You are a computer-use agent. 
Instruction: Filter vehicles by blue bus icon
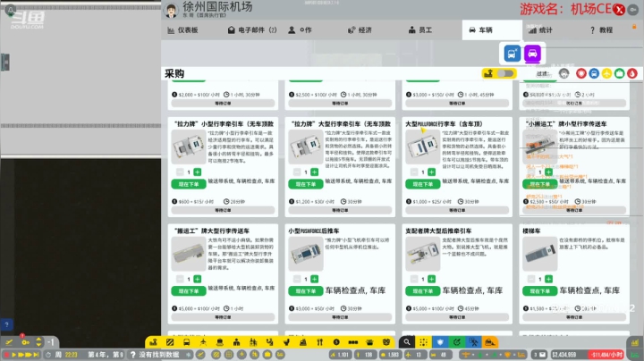[x=594, y=73]
